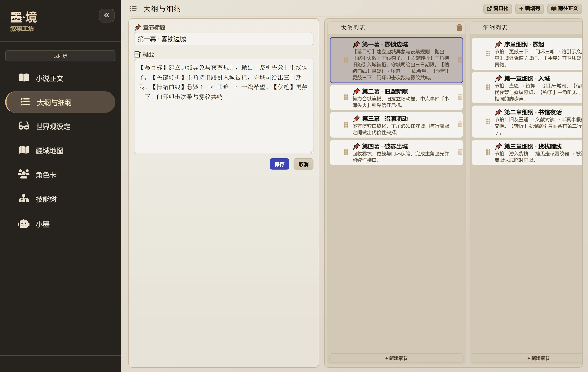Click the glasses icon beside 世界观设定

(x=24, y=126)
